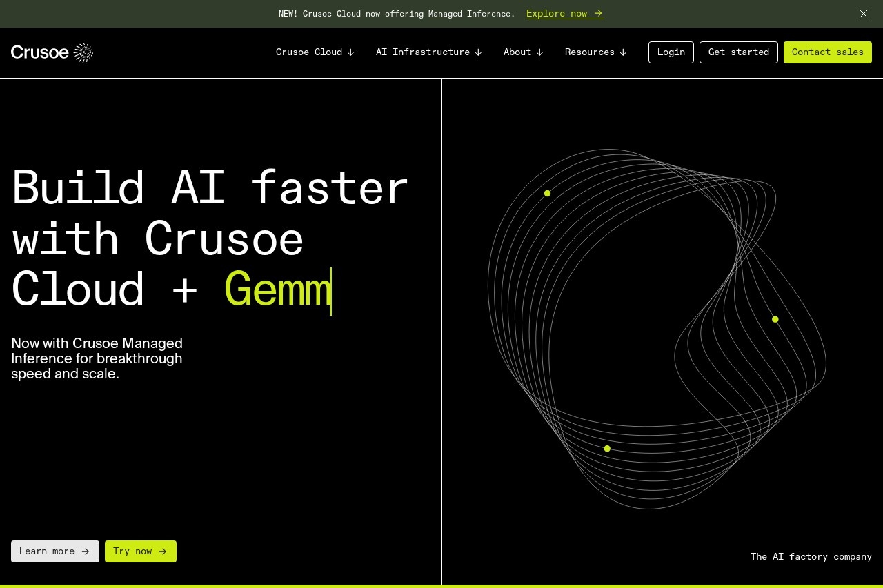Dismiss the announcement banner with the X
The width and height of the screenshot is (883, 588).
pos(863,14)
